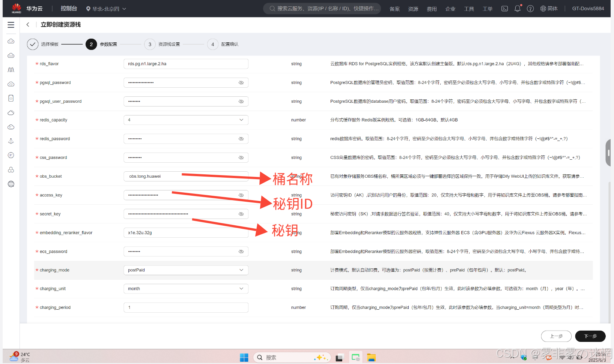The height and width of the screenshot is (364, 614).
Task: Open the 费用 menu in top bar
Action: pos(432,9)
